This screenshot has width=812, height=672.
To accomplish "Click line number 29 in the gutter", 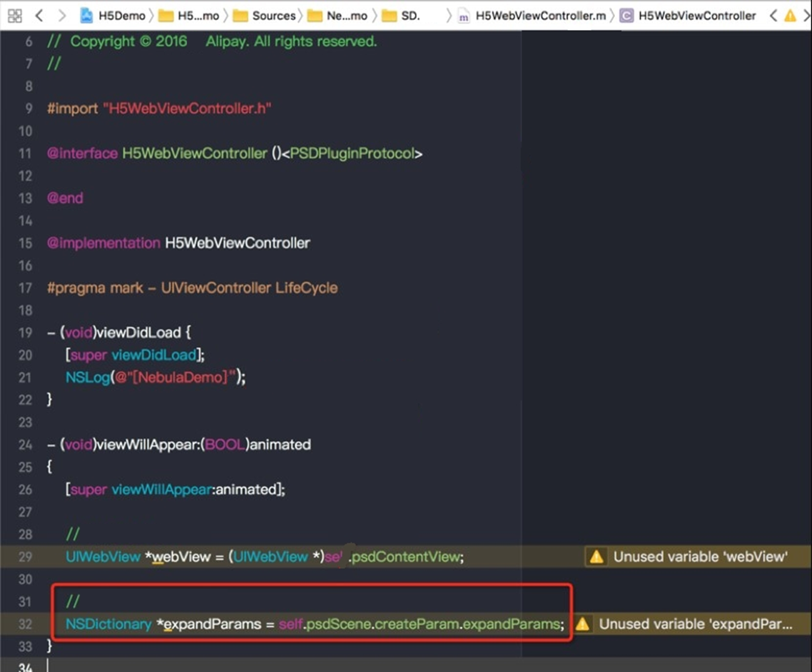I will pyautogui.click(x=25, y=557).
